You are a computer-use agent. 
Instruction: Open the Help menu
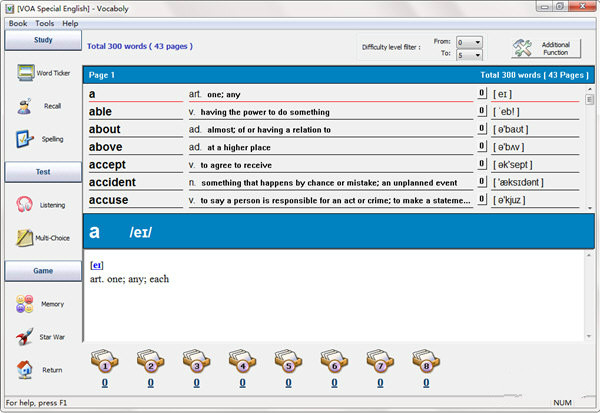click(70, 23)
